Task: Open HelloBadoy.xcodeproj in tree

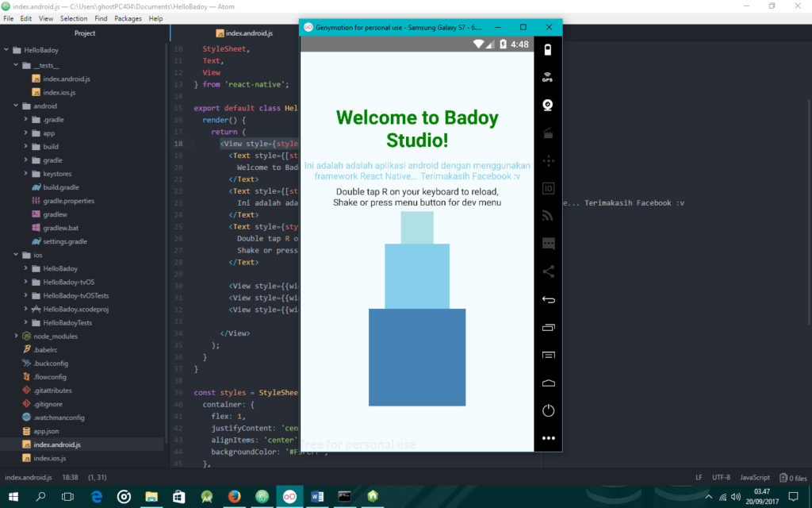Action: pyautogui.click(x=75, y=309)
